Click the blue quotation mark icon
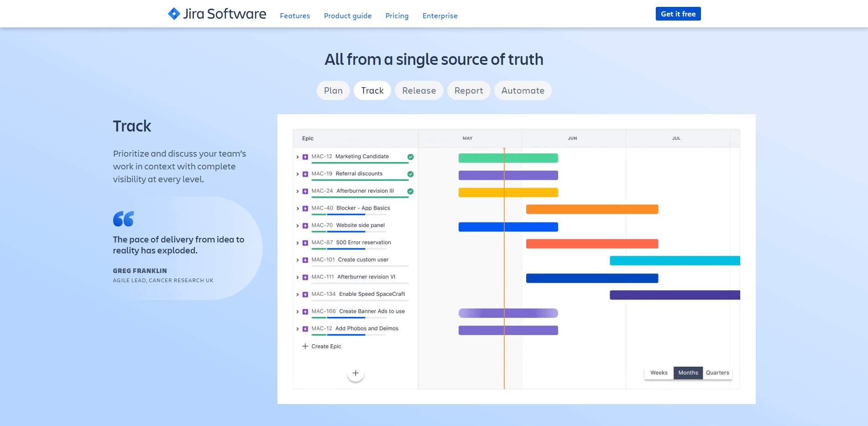 click(x=123, y=219)
